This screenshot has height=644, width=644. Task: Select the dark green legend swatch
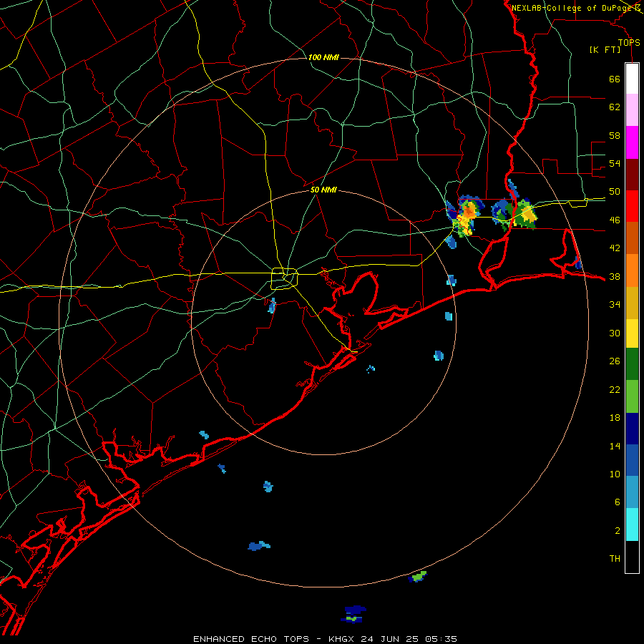point(632,364)
